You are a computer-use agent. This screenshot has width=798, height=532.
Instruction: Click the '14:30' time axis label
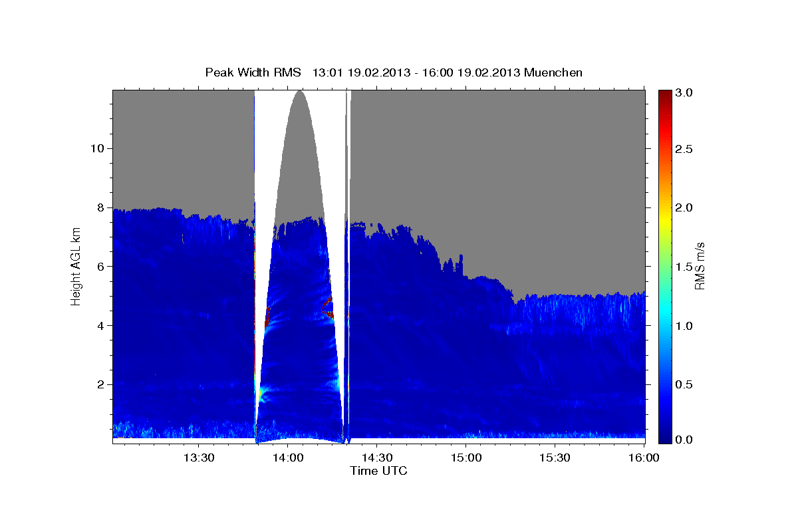point(376,458)
